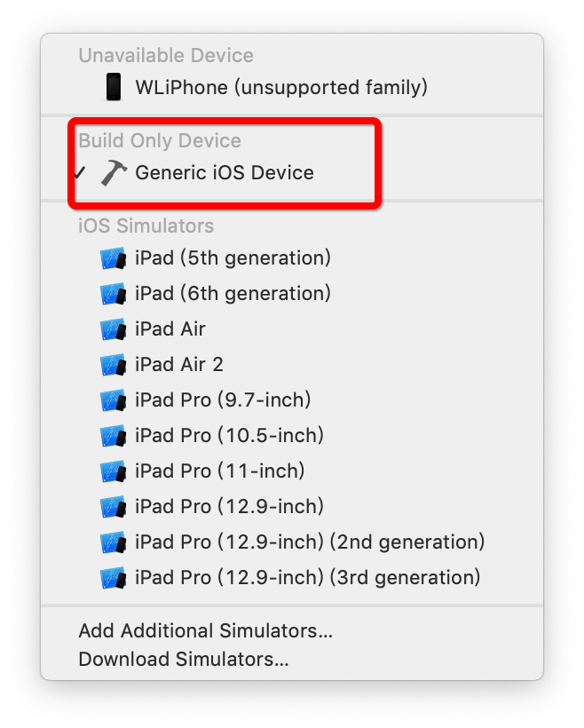Click the simulator icon beside iPad Air 2
The height and width of the screenshot is (728, 584).
click(x=114, y=365)
